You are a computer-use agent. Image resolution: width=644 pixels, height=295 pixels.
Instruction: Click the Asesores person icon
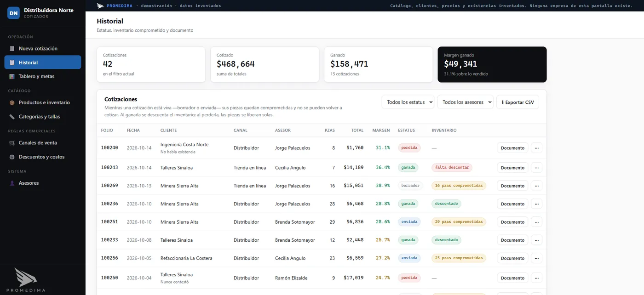[12, 183]
